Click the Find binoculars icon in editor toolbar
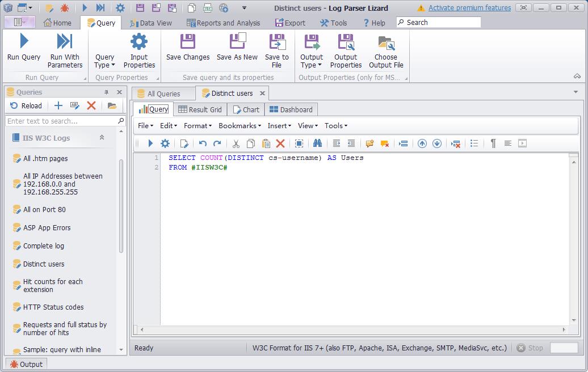 317,143
